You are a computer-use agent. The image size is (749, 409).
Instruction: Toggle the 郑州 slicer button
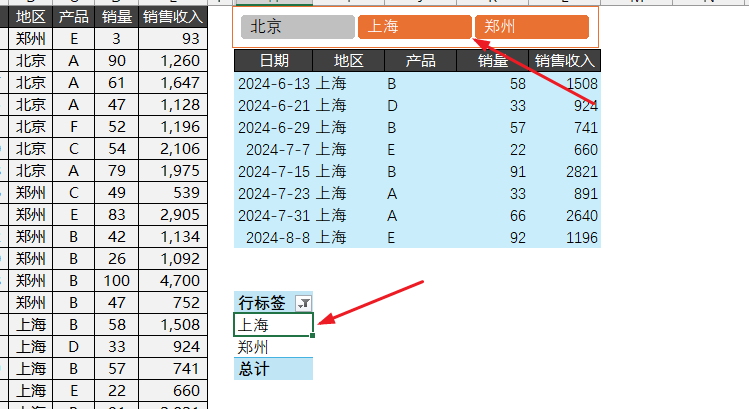[532, 27]
